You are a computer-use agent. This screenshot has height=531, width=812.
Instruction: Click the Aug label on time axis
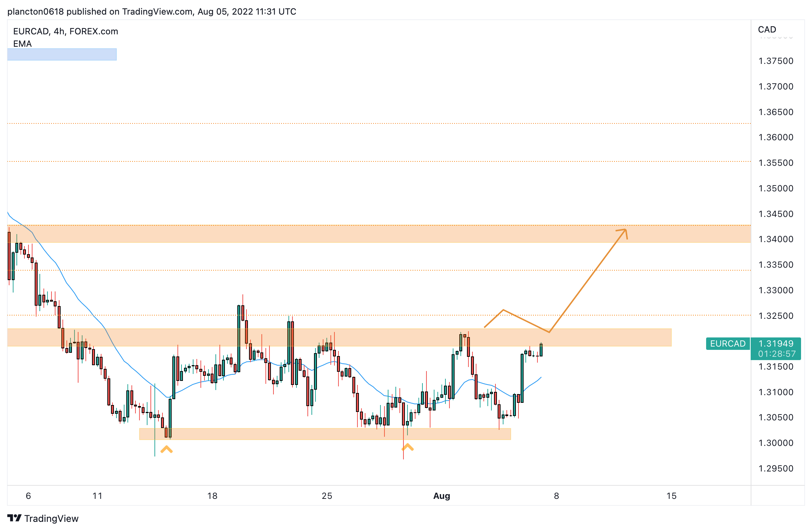[x=442, y=496]
